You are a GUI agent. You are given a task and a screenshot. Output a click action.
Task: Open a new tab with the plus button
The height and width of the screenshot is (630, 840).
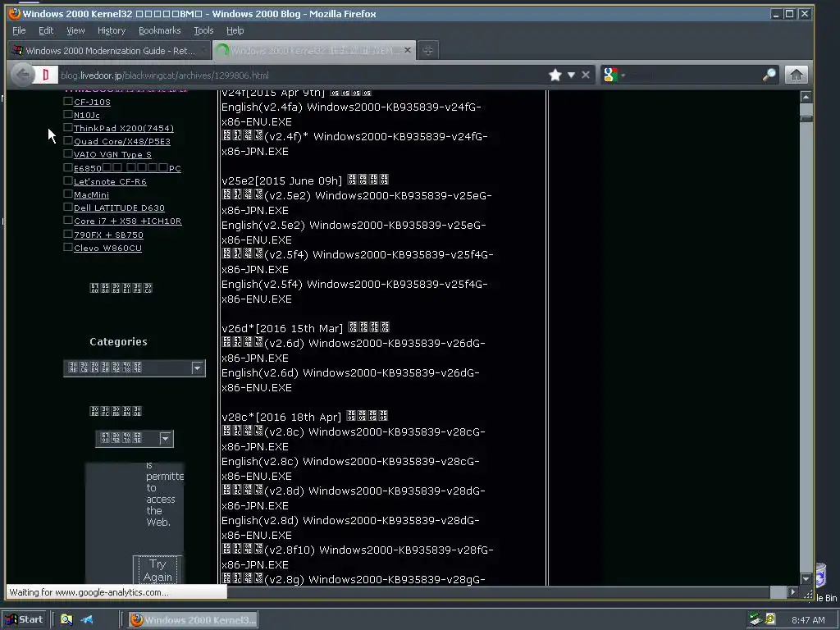[x=427, y=50]
